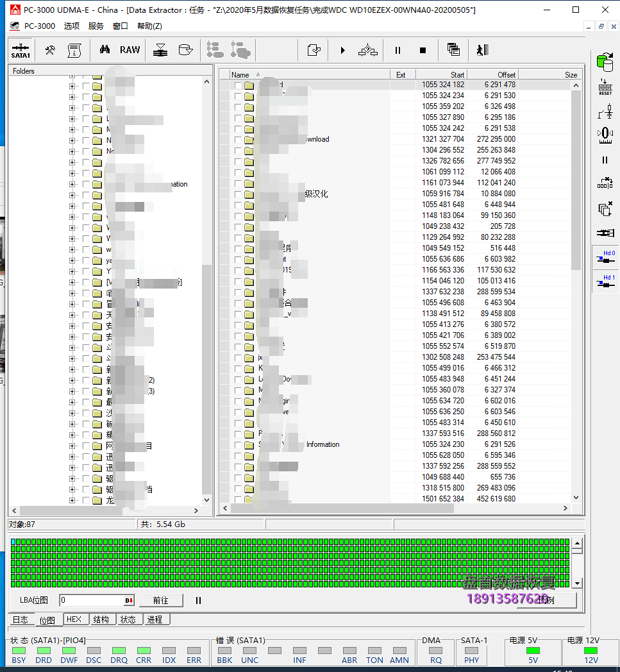Enable checkbox for row Start 1318 515 800
Viewport: 620px width, 672px height.
238,488
